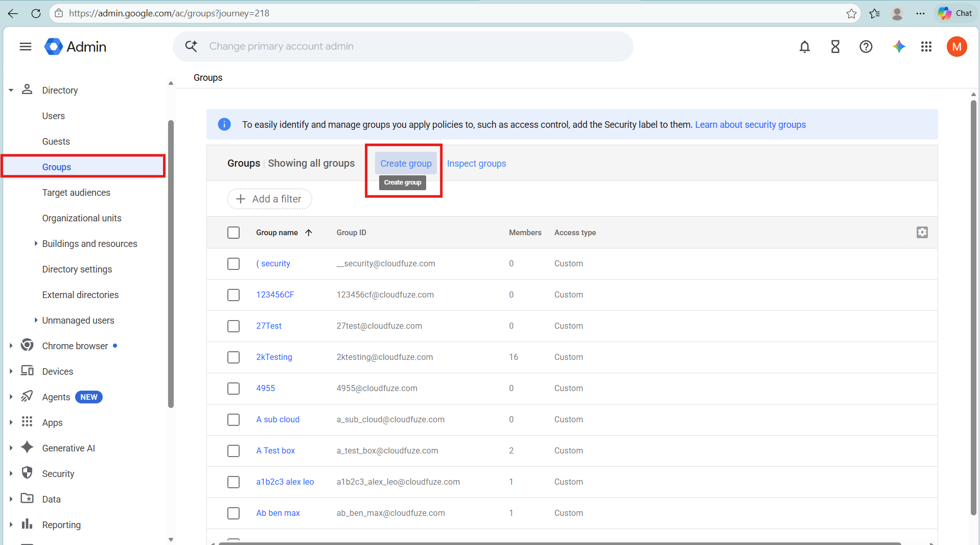Open the tasks hourglass icon
The image size is (980, 545).
[x=835, y=47]
